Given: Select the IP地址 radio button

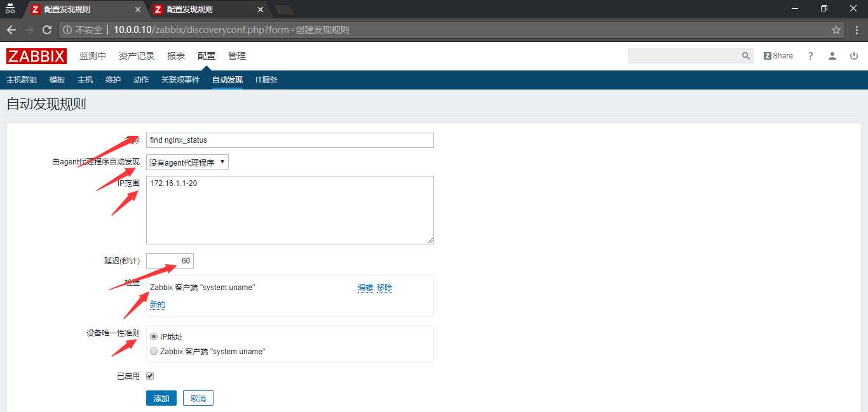Looking at the screenshot, I should (154, 336).
